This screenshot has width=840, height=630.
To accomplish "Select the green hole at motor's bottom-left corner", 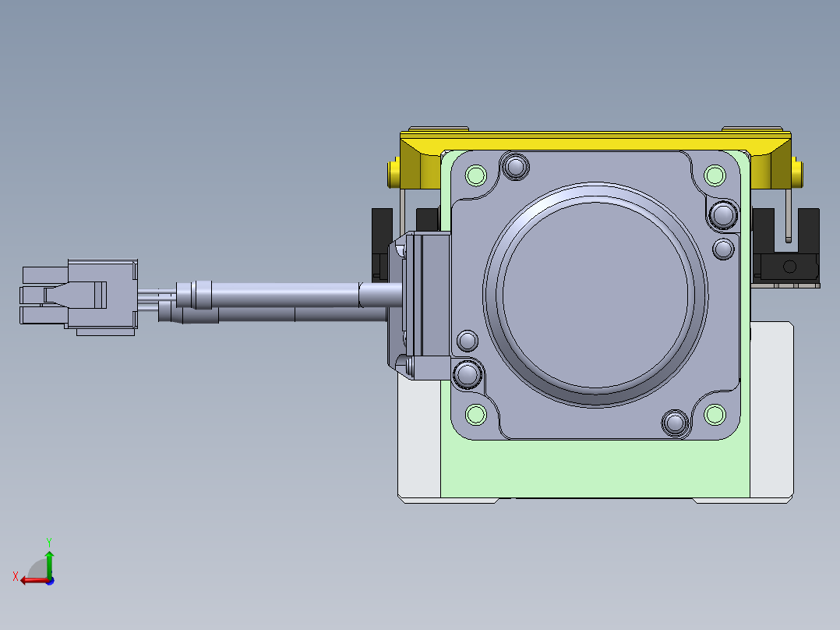I will (475, 415).
